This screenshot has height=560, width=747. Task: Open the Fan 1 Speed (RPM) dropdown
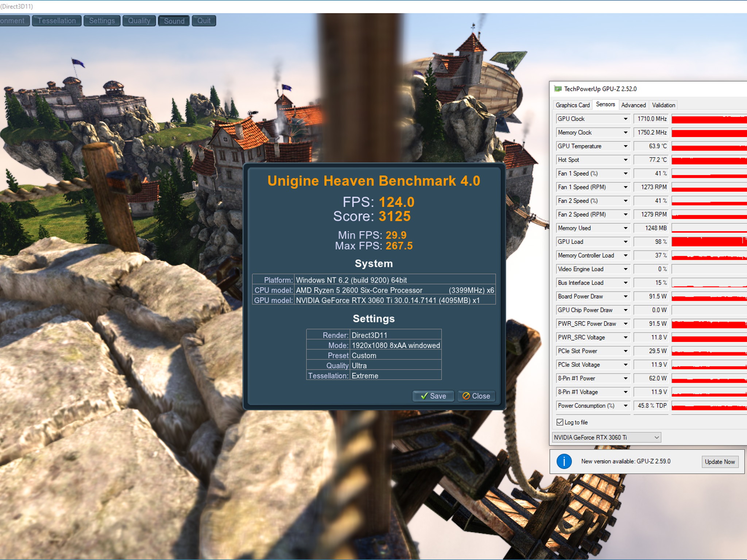point(626,187)
